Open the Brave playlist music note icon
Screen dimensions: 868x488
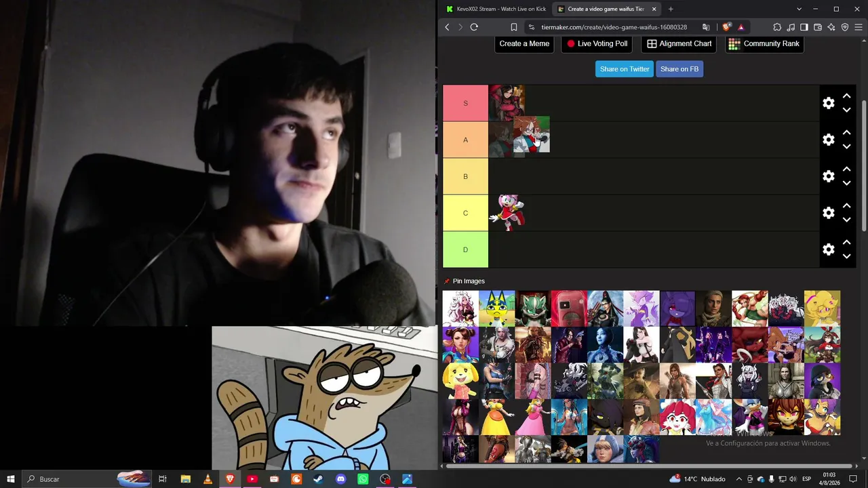click(x=791, y=27)
